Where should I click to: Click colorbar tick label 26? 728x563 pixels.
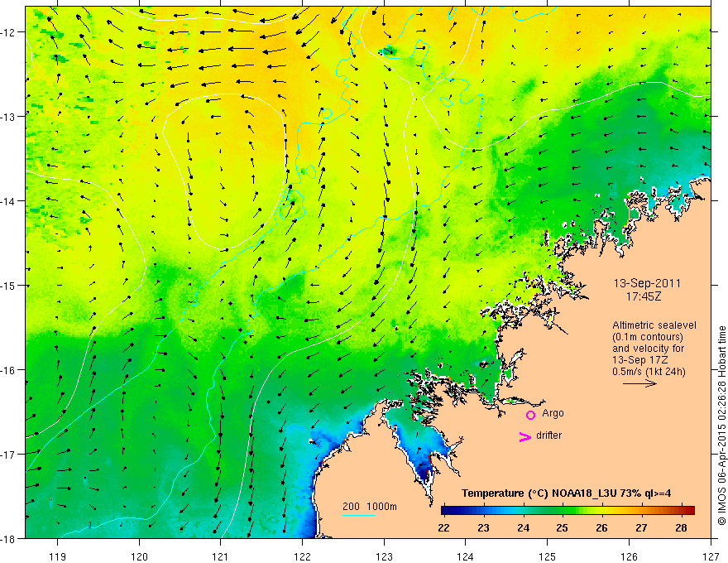click(x=601, y=528)
